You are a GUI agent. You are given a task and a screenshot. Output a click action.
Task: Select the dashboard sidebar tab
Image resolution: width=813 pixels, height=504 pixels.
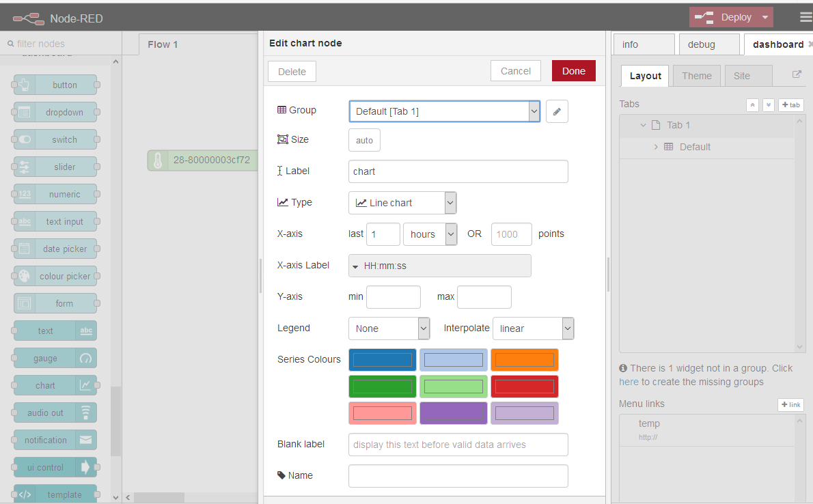778,44
